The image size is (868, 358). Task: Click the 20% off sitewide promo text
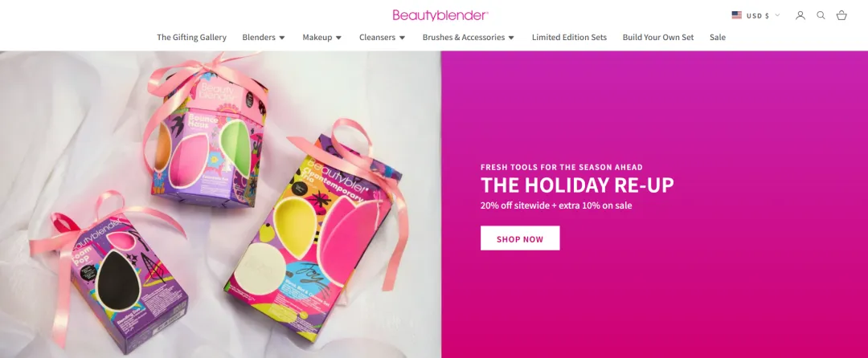556,205
